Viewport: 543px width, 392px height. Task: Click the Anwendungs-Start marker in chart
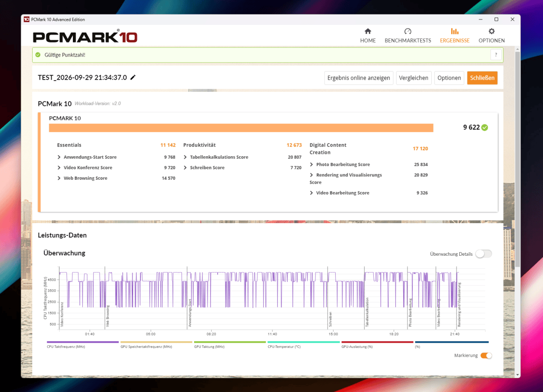(x=190, y=313)
